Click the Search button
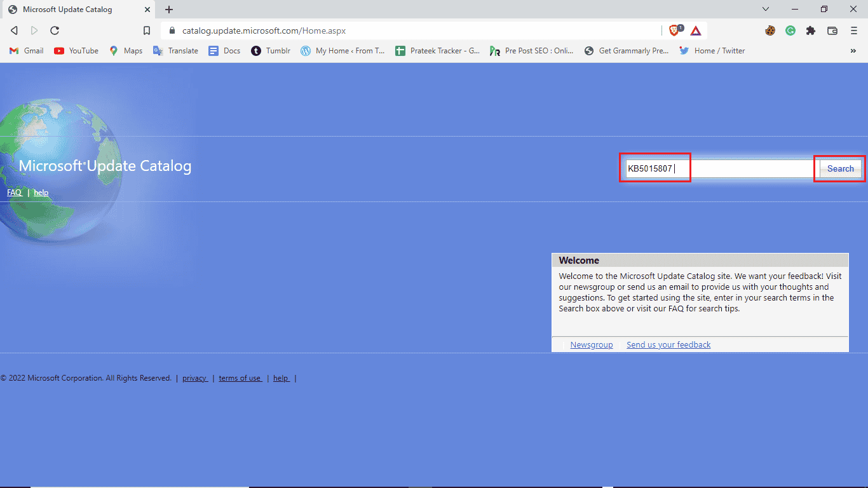The image size is (868, 488). [840, 168]
